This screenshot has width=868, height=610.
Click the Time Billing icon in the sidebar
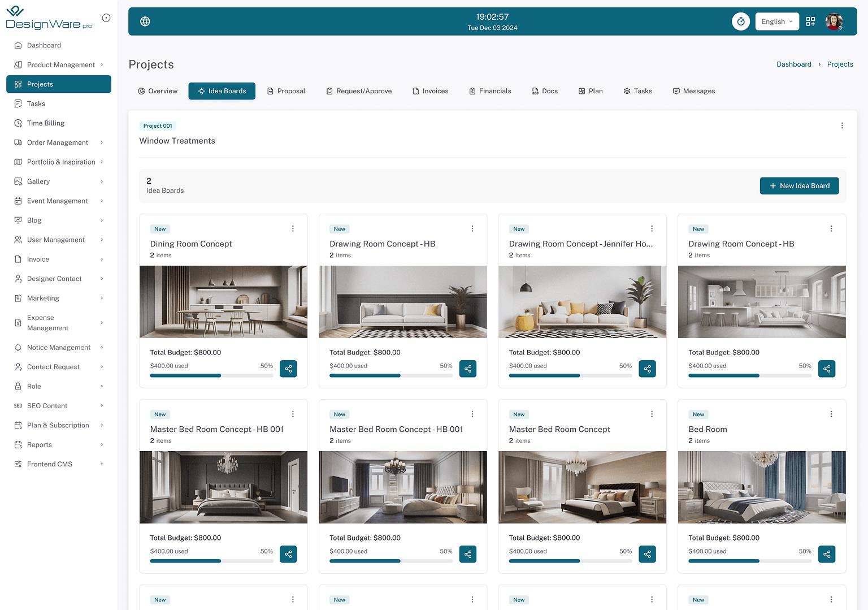coord(18,123)
